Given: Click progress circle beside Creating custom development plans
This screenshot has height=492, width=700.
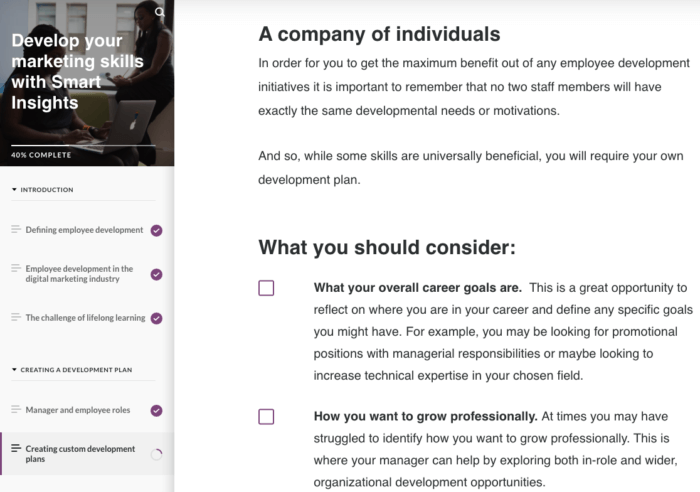Looking at the screenshot, I should point(156,454).
